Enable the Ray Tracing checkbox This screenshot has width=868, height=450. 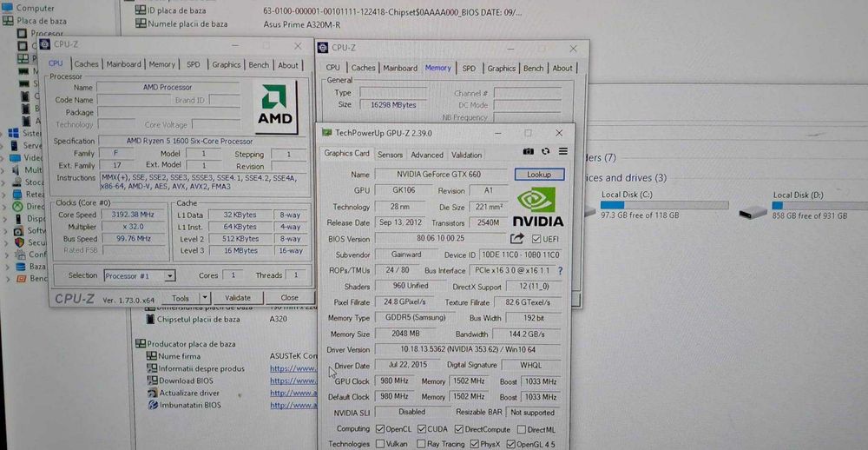coord(421,444)
